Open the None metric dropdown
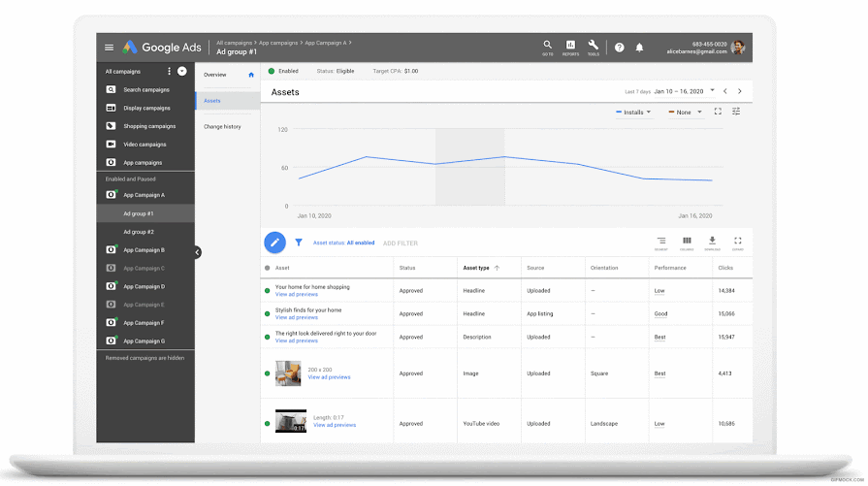This screenshot has height=486, width=868. tap(686, 113)
